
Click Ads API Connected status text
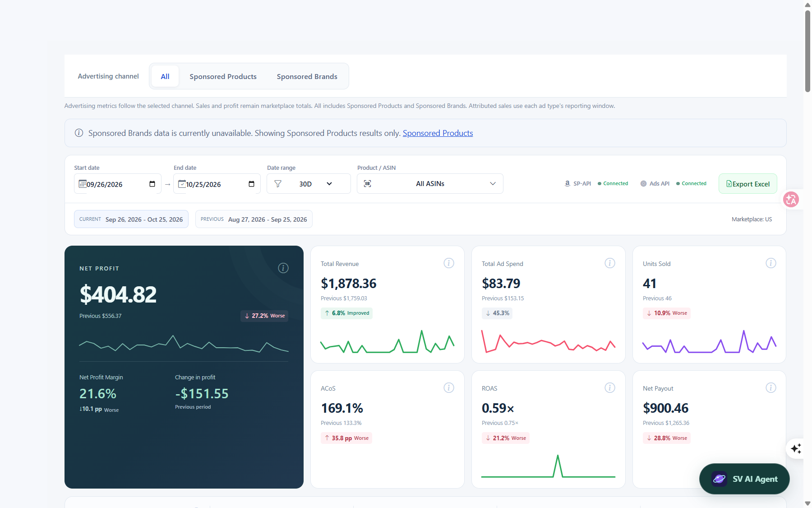point(694,183)
